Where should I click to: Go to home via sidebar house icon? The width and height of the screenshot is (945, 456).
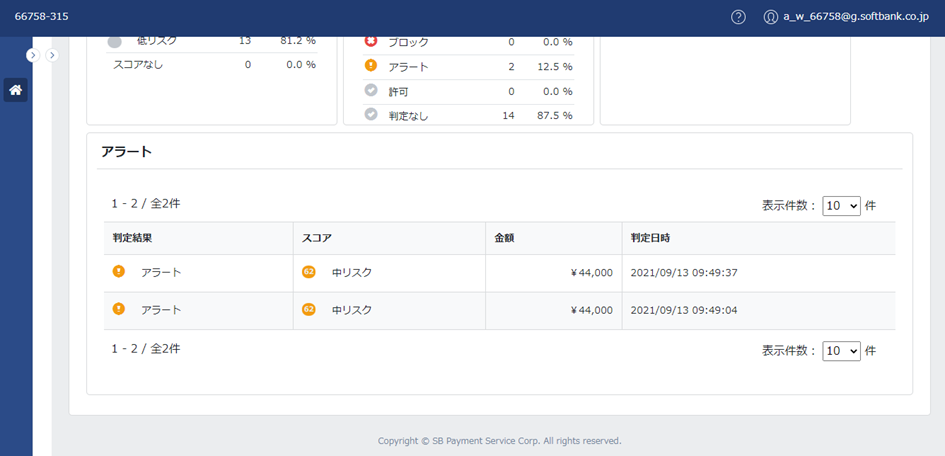pos(16,90)
